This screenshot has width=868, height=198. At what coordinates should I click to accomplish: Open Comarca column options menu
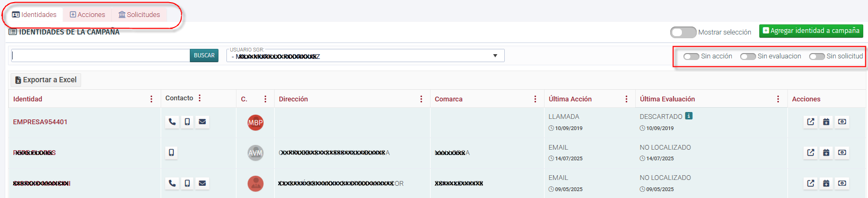(535, 99)
